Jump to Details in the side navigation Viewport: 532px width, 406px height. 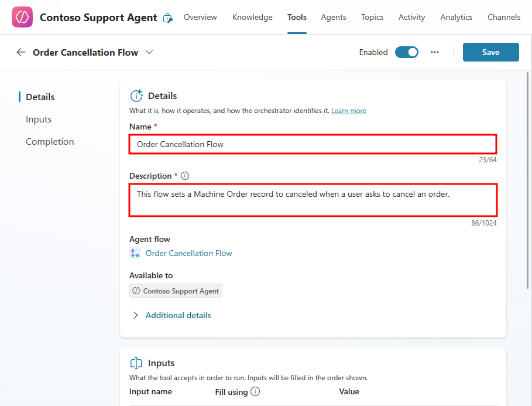pos(40,97)
